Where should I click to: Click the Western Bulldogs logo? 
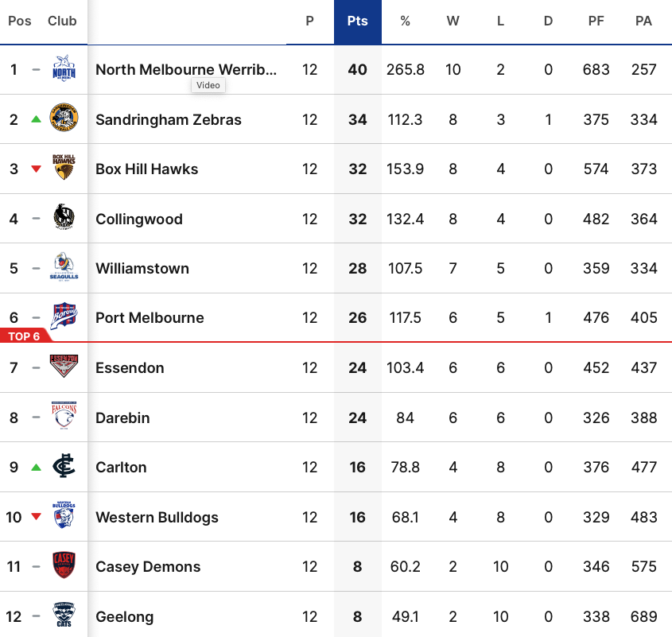click(x=64, y=516)
